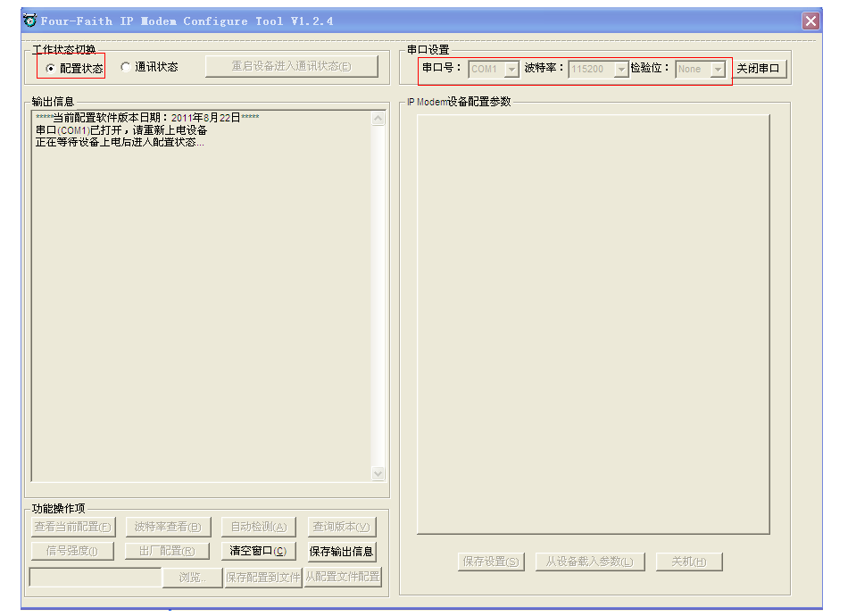Click 保存设置(S) in IP Modem panel
The width and height of the screenshot is (856, 616).
(489, 562)
